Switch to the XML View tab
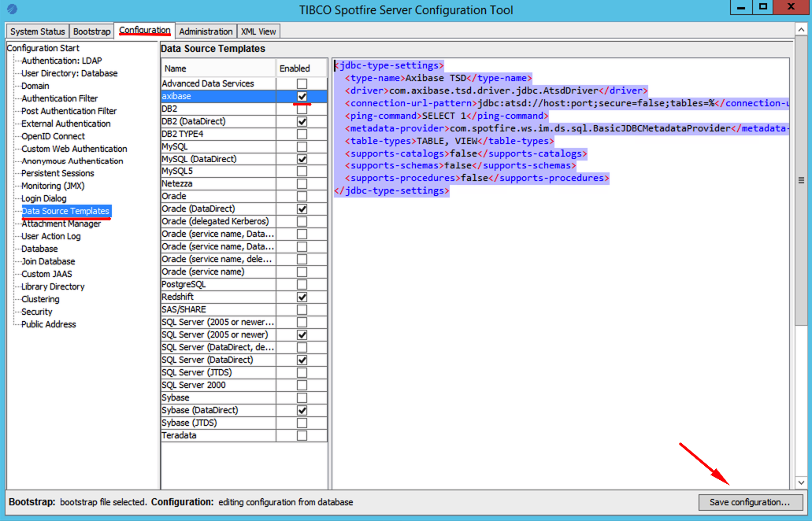The width and height of the screenshot is (812, 521). click(258, 31)
